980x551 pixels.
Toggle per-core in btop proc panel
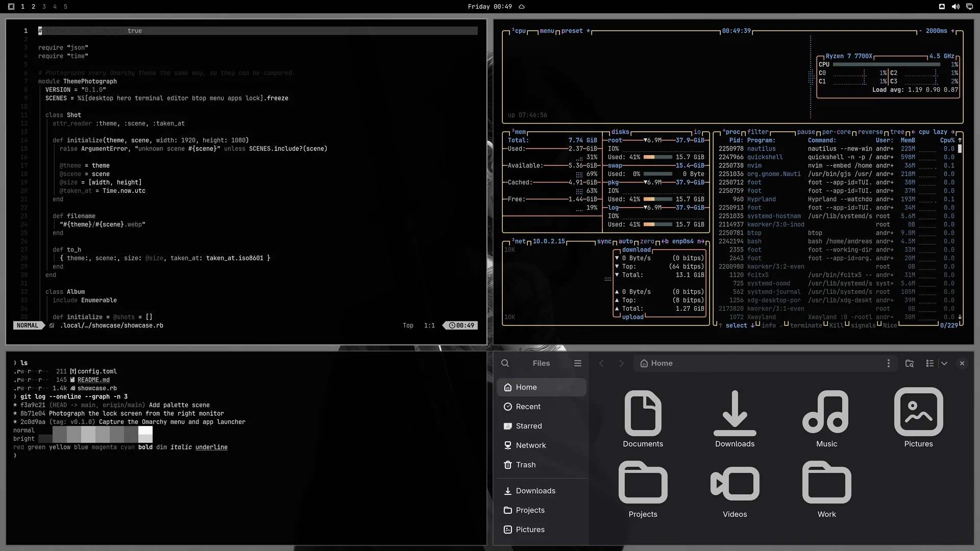coord(837,132)
